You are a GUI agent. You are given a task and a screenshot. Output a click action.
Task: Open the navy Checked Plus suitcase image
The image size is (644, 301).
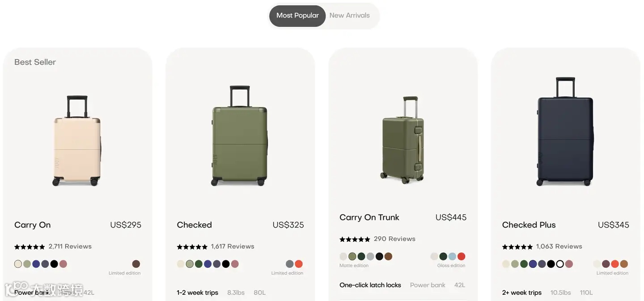point(565,132)
